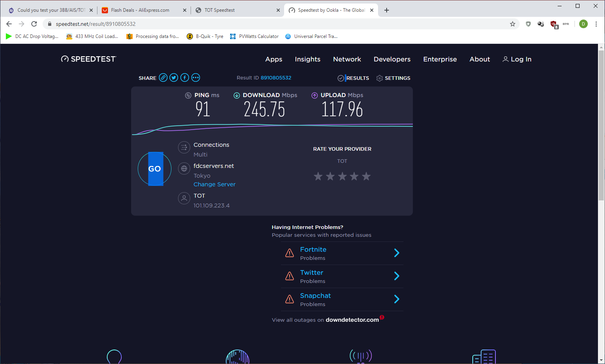Open the PVWatts Calculator bookmark
The width and height of the screenshot is (605, 364).
[254, 36]
